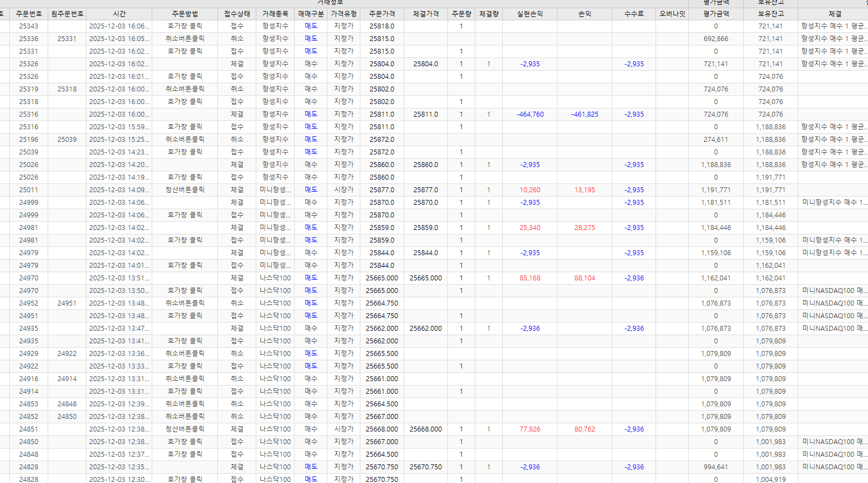Select the profit value 80,762 cell
Image resolution: width=868 pixels, height=483 pixels.
(x=584, y=429)
